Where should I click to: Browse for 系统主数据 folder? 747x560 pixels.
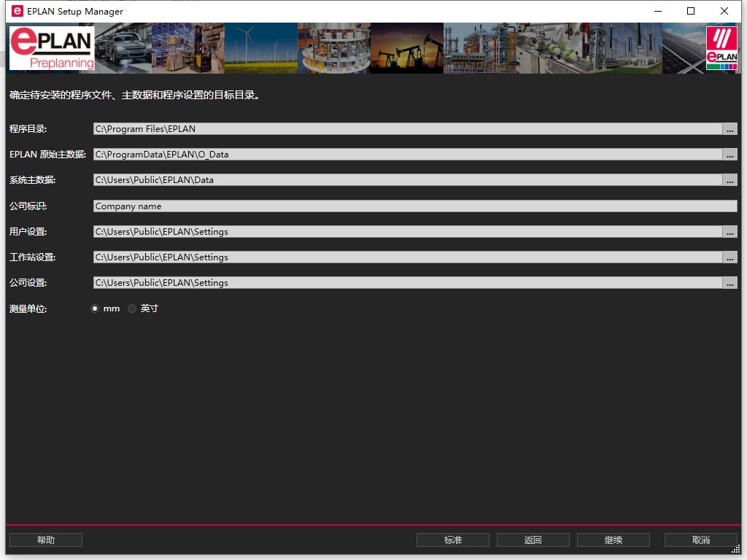coord(729,180)
